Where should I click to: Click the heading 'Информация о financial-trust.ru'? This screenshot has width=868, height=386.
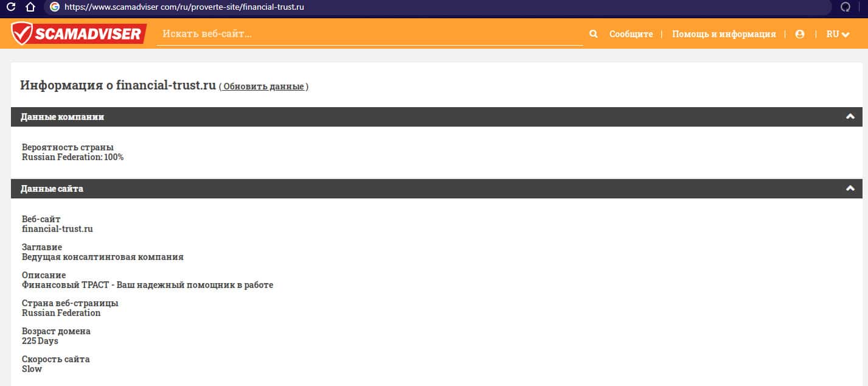(x=118, y=85)
